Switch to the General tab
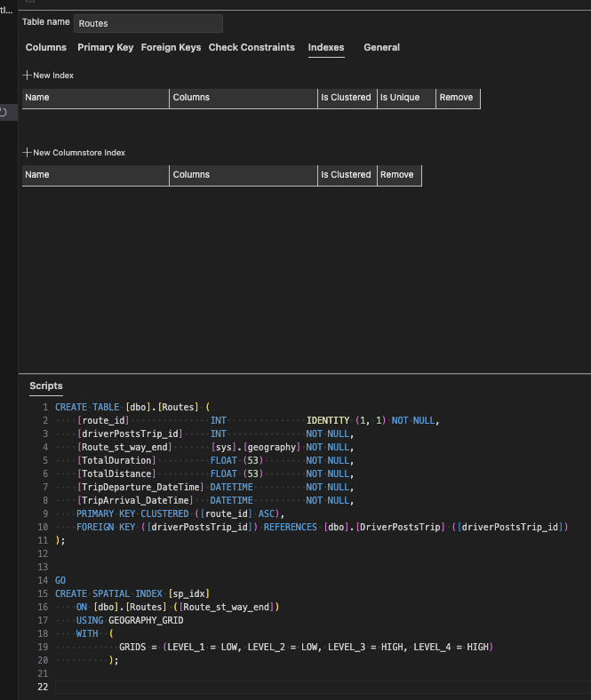The height and width of the screenshot is (700, 591). [381, 47]
